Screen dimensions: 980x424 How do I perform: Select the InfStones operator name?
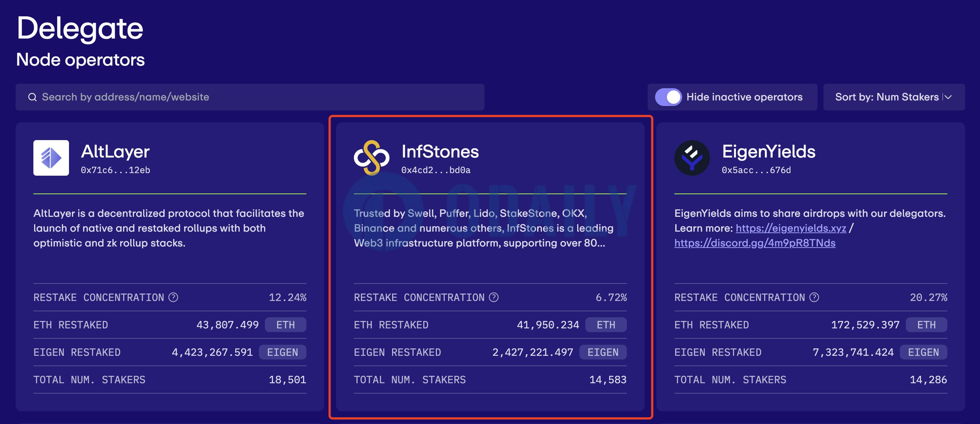[440, 151]
